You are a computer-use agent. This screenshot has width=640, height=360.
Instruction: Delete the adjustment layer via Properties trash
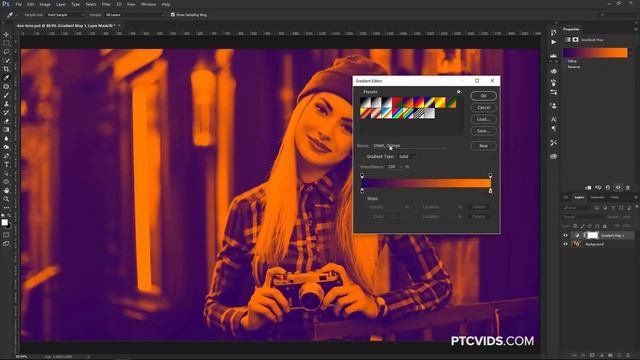coord(628,187)
